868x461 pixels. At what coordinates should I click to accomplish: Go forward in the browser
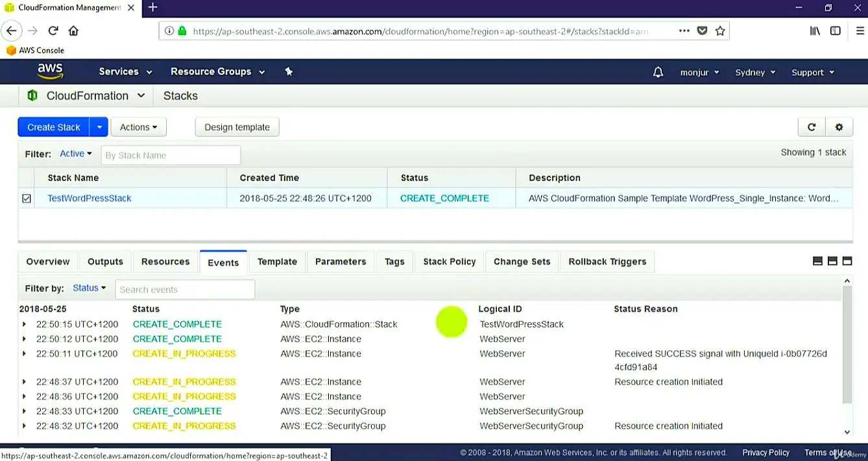32,30
